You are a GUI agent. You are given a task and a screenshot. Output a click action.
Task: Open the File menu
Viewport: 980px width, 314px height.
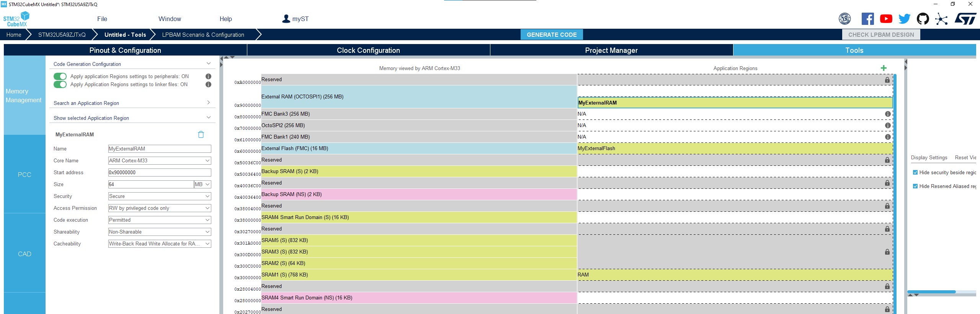click(x=102, y=19)
